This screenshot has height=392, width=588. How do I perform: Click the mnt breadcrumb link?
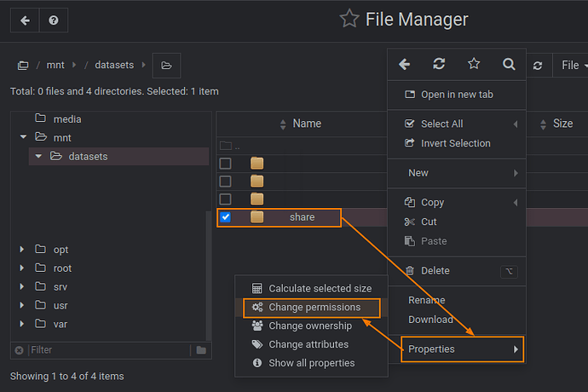pos(55,65)
